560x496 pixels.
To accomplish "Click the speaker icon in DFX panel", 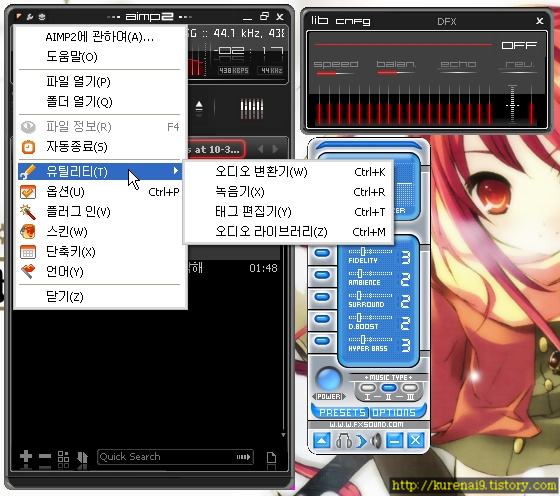I will (x=375, y=441).
